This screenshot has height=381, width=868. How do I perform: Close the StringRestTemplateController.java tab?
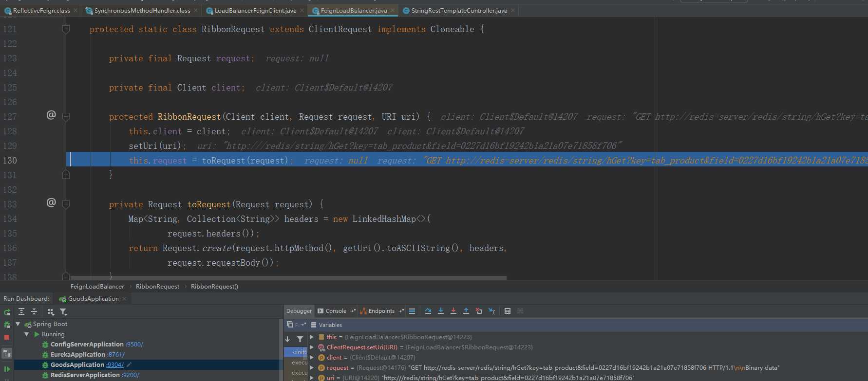tap(513, 10)
